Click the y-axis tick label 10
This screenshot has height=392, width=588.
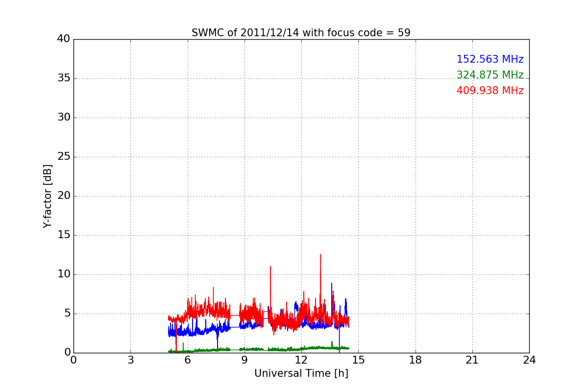pyautogui.click(x=64, y=274)
